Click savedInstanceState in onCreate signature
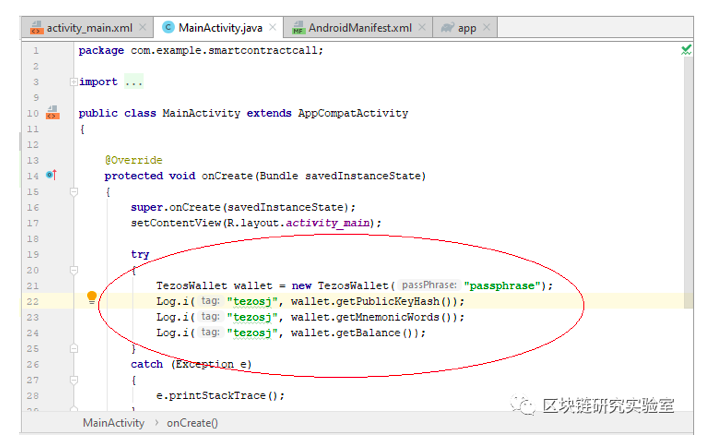The image size is (706, 444). pyautogui.click(x=363, y=176)
